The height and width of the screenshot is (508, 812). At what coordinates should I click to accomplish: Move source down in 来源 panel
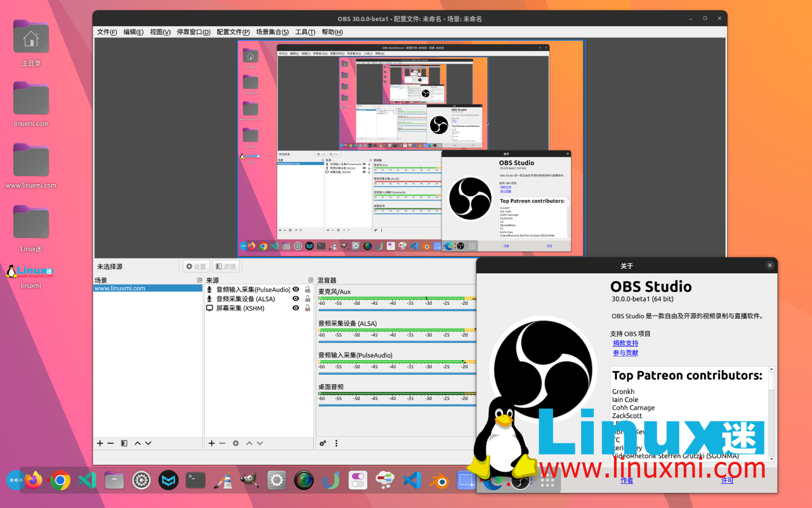coord(260,443)
